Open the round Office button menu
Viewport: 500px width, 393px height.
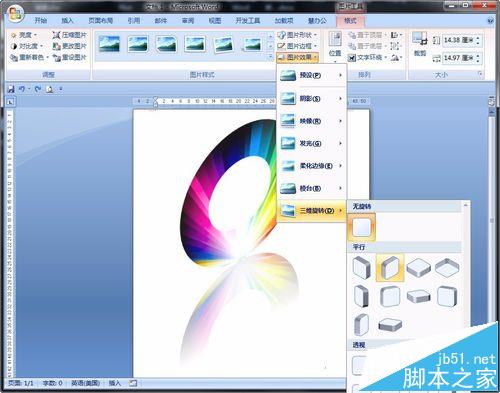pos(16,14)
